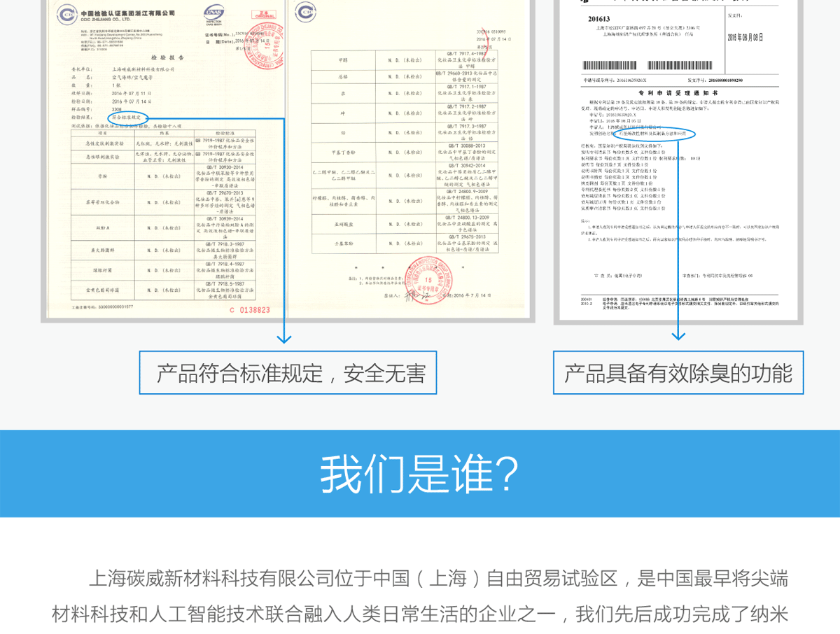Expand the blue arrow below first certificate

(x=283, y=339)
